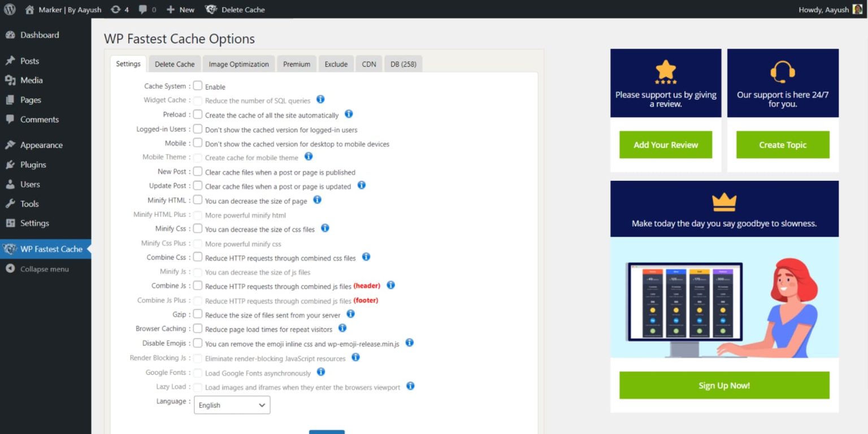This screenshot has height=434, width=868.
Task: Open the WordPress logo menu
Action: pos(9,9)
